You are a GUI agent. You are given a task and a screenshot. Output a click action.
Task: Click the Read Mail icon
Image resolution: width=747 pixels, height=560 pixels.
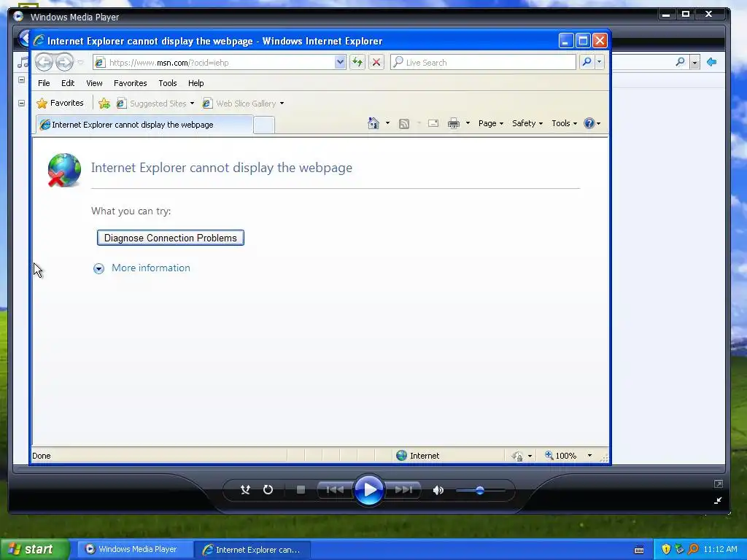coord(433,124)
